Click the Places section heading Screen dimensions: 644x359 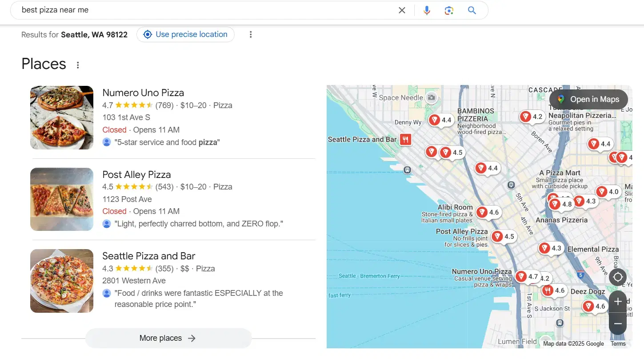(x=44, y=64)
